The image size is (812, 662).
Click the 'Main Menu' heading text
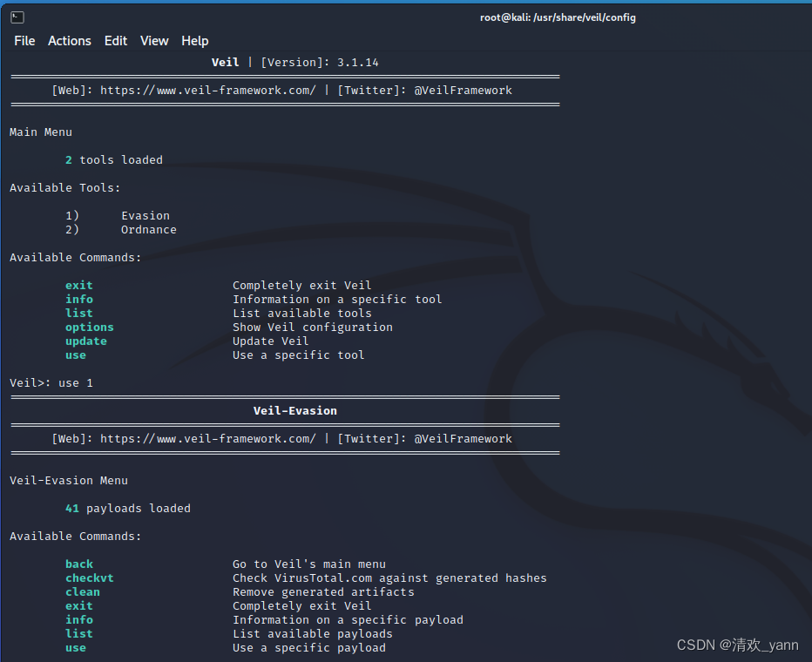pyautogui.click(x=40, y=132)
